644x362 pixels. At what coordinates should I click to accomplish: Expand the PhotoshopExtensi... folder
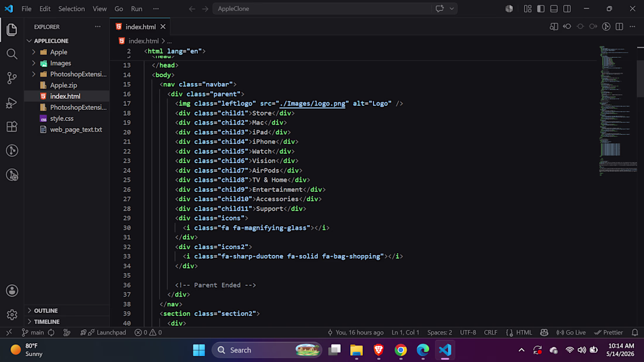tap(34, 74)
